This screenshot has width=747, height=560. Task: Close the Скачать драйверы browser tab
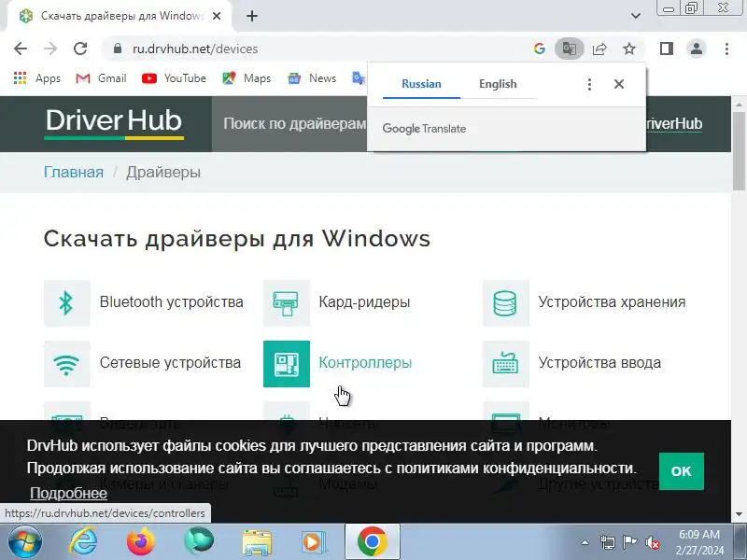click(x=217, y=16)
